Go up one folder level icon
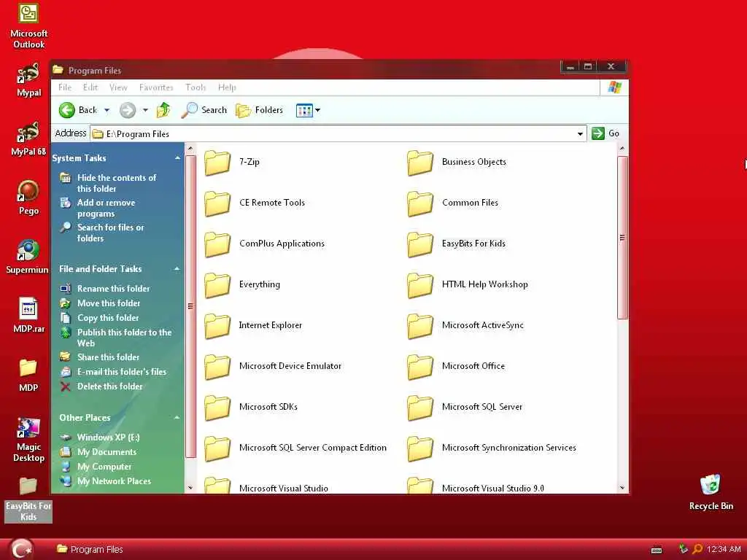Viewport: 747px width, 560px height. pyautogui.click(x=163, y=110)
